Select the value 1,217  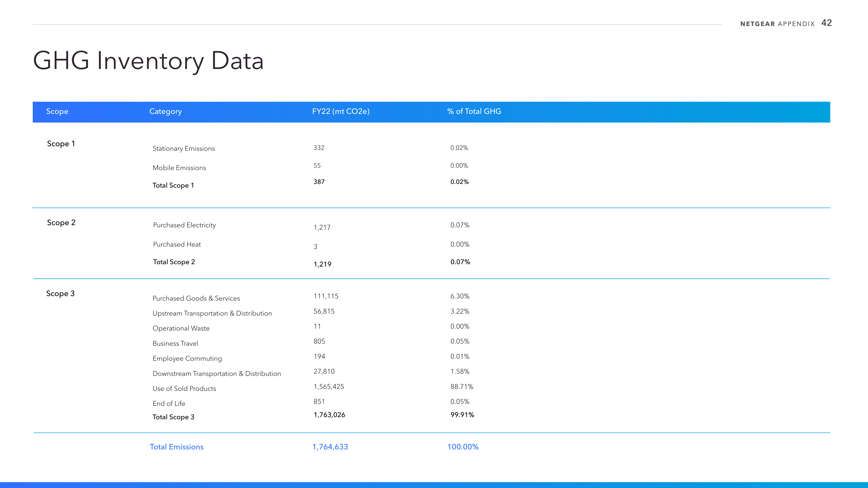[322, 227]
